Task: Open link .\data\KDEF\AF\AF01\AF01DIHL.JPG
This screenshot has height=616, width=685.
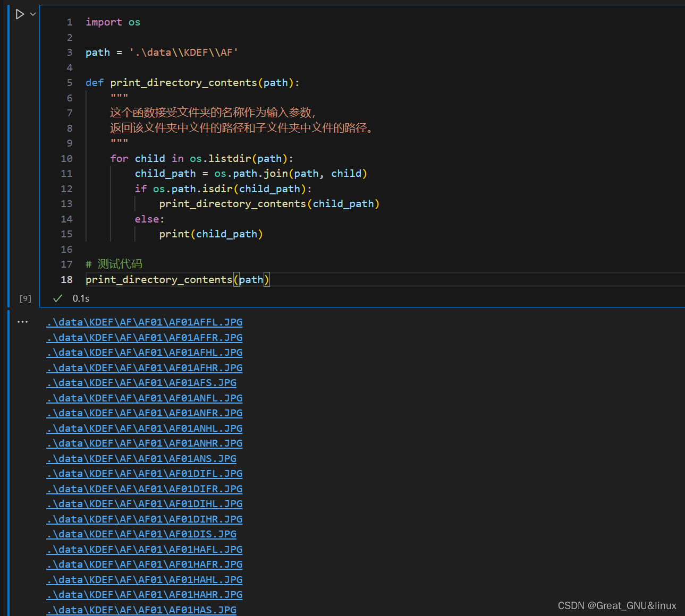Action: 144,504
